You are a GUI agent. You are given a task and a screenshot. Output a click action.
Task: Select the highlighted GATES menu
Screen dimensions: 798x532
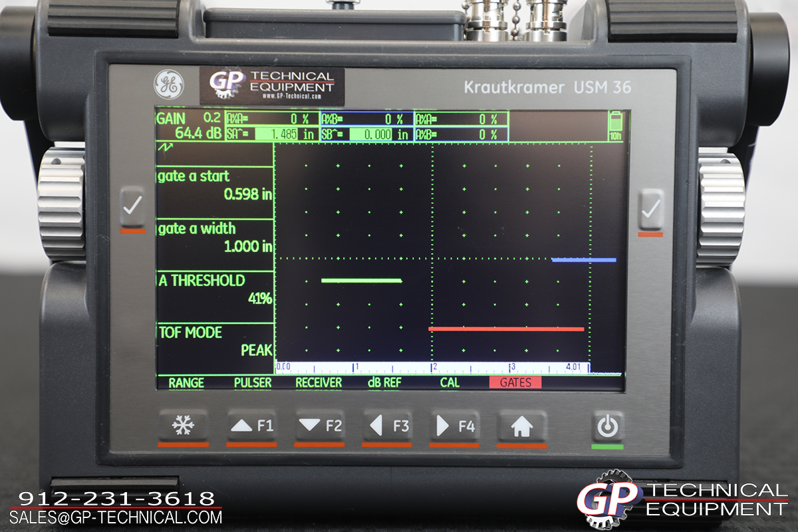pos(515,383)
